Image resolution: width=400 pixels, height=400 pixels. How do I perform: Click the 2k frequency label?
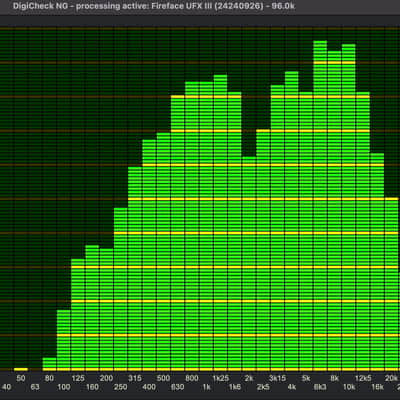pos(249,378)
